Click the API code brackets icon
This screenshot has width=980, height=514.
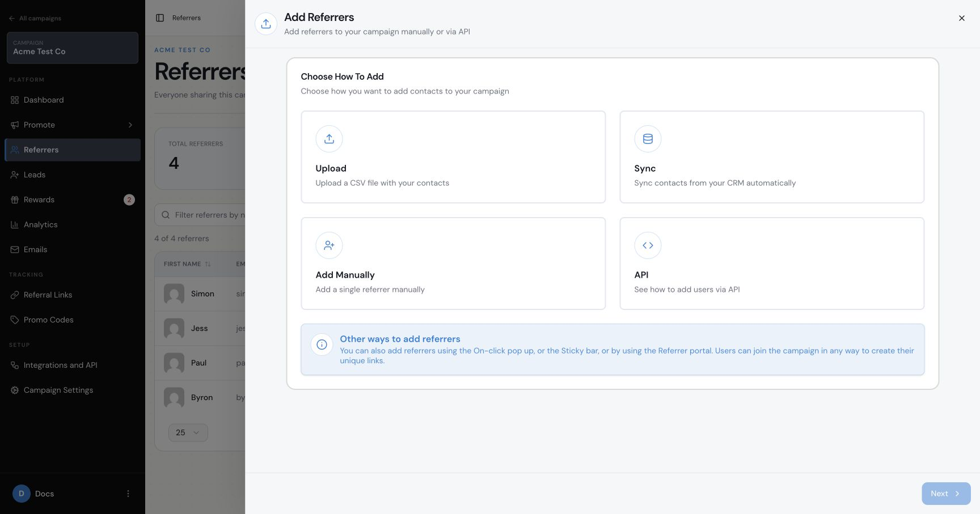tap(648, 245)
